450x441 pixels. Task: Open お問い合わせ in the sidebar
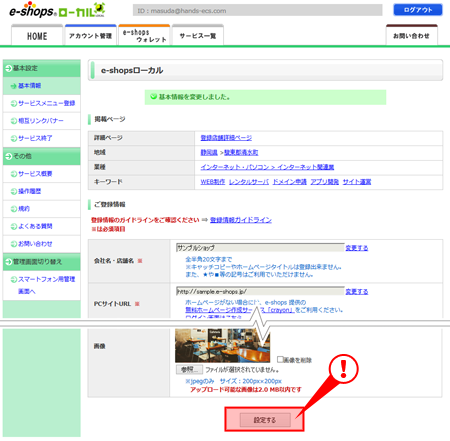pyautogui.click(x=35, y=244)
